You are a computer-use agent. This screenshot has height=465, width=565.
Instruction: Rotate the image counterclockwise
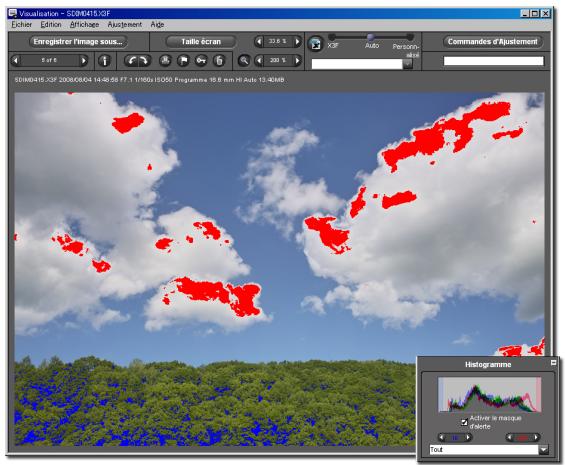[x=131, y=61]
